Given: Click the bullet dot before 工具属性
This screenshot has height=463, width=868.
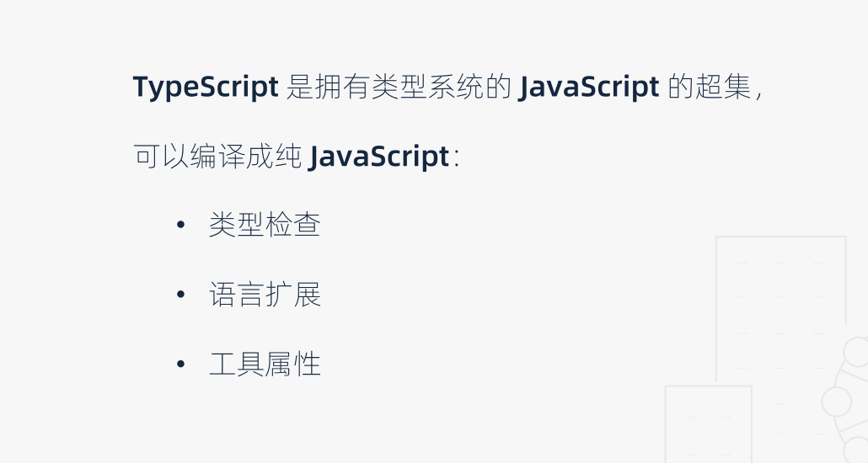Looking at the screenshot, I should point(180,365).
